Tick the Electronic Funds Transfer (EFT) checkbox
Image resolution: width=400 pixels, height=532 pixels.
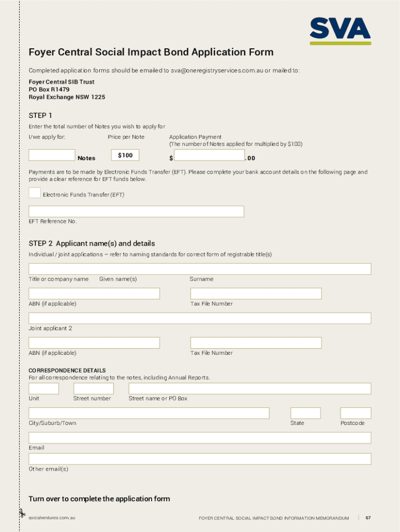(x=34, y=193)
